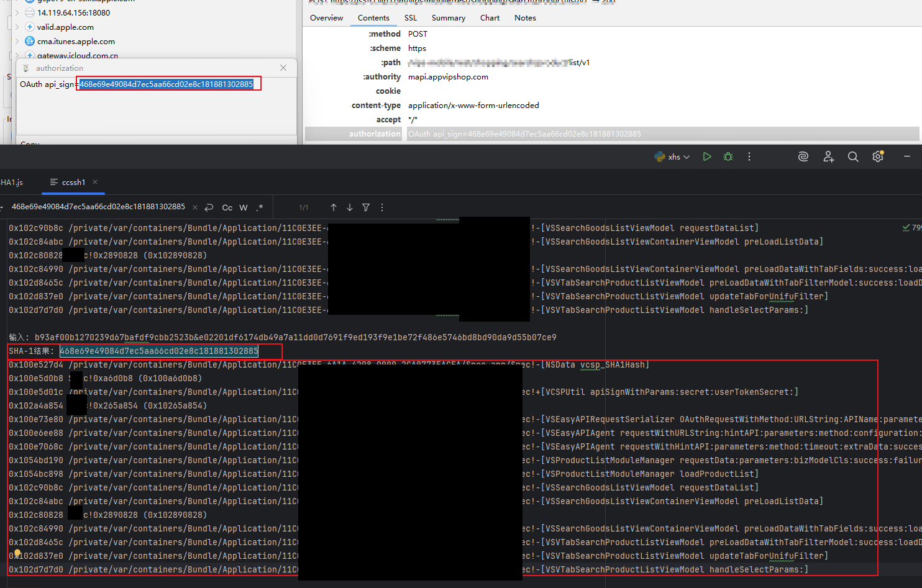Select the authorization header row

[612, 133]
